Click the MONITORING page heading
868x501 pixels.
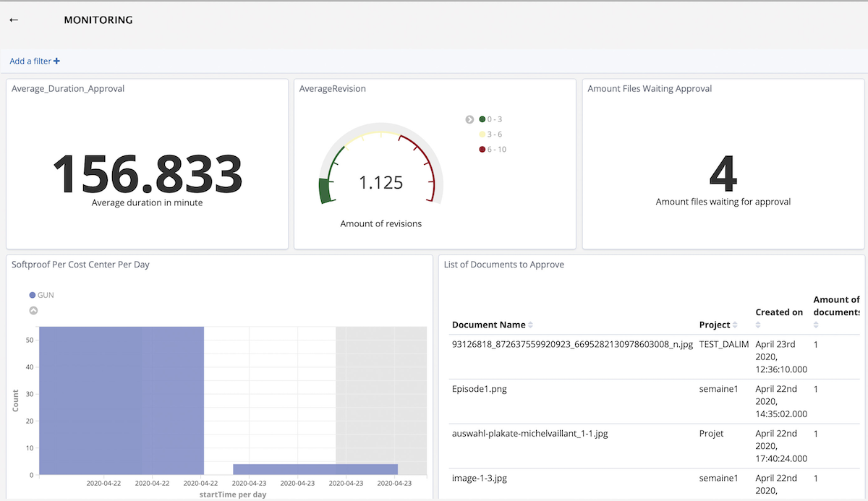tap(98, 20)
